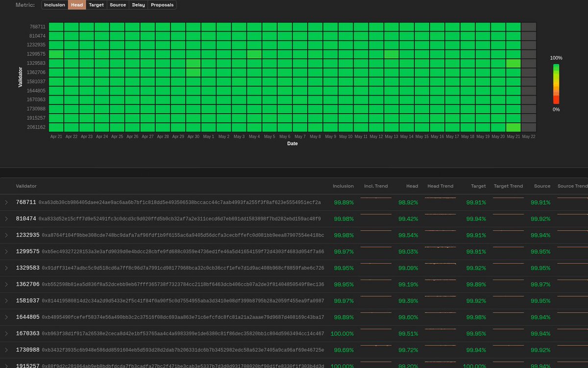Click Incl. Trend sparkline for validator 1581037
588x368 pixels.
(x=376, y=296)
